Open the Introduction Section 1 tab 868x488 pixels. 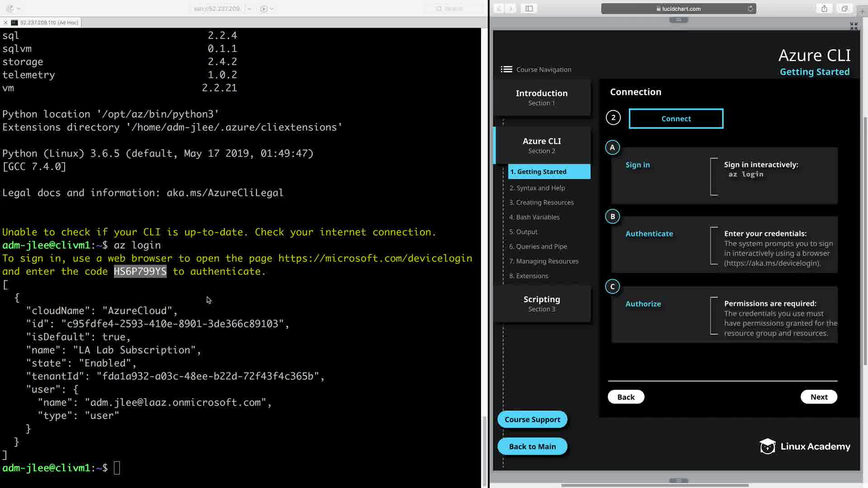pyautogui.click(x=542, y=98)
